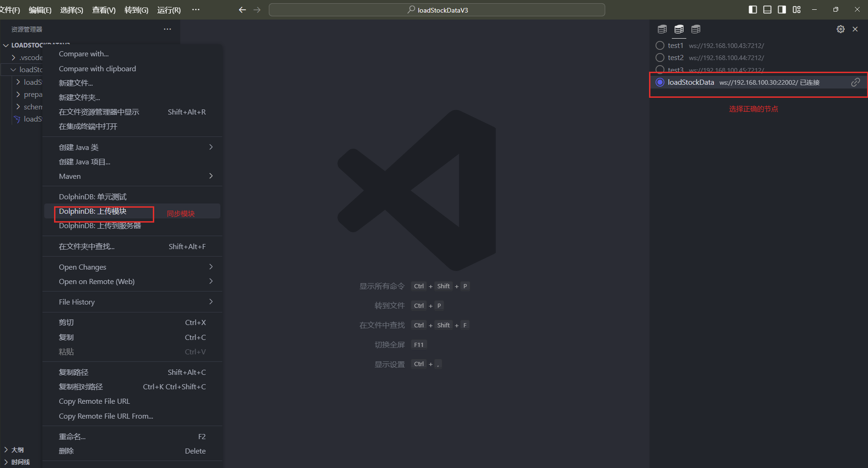Click the third database icon in the right panel
The height and width of the screenshot is (468, 868).
(x=696, y=29)
